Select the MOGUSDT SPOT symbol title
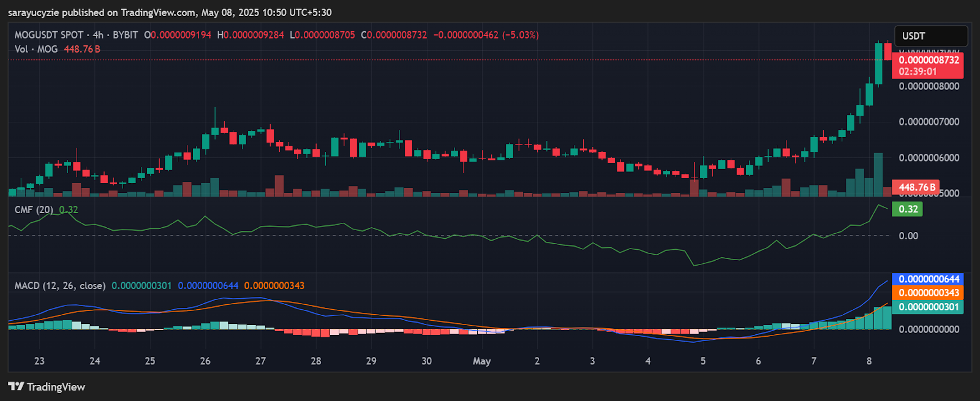Viewport: 980px width, 401px height. (49, 35)
